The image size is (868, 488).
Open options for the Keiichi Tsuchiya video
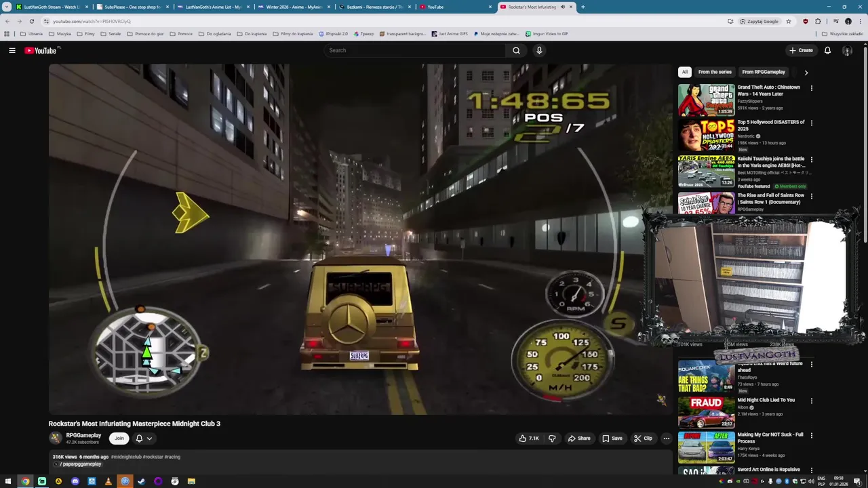point(811,160)
